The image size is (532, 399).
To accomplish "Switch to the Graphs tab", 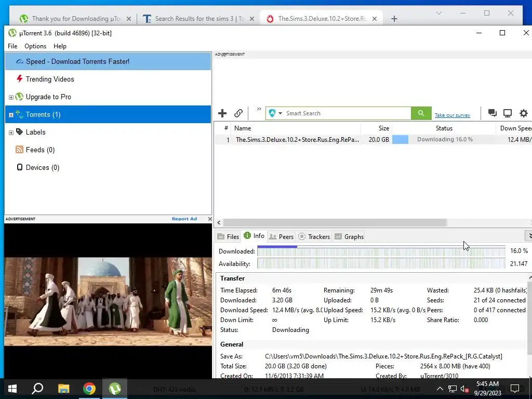I will (349, 236).
